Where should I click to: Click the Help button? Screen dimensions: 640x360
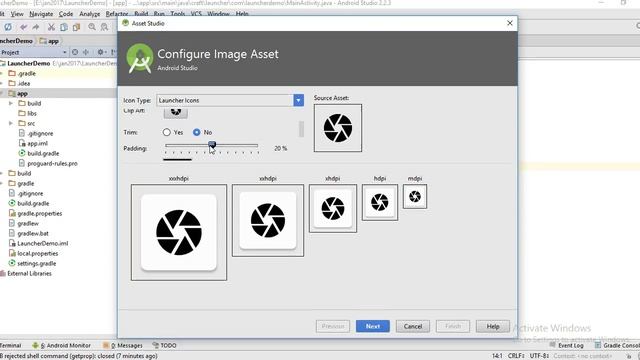click(493, 326)
